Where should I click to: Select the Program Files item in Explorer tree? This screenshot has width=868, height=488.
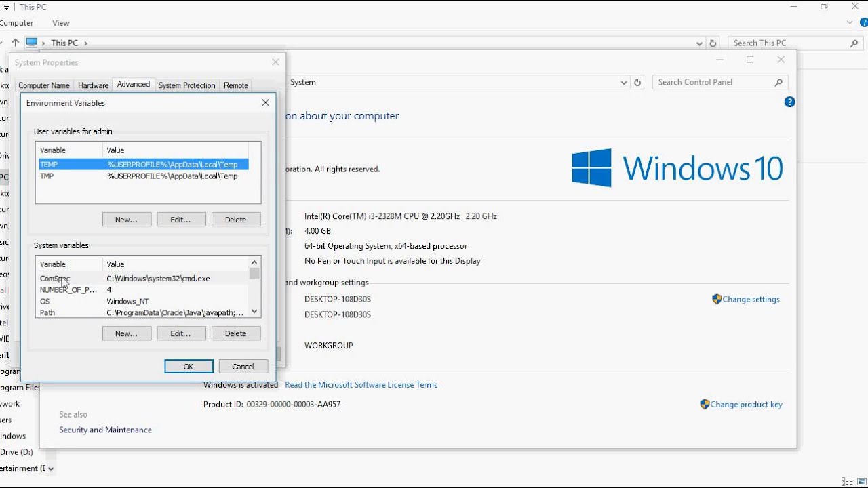tap(20, 388)
